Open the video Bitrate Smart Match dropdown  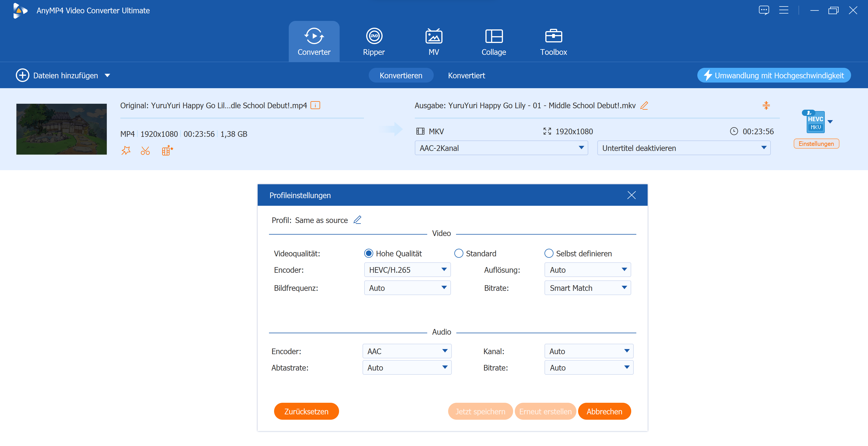pyautogui.click(x=587, y=288)
